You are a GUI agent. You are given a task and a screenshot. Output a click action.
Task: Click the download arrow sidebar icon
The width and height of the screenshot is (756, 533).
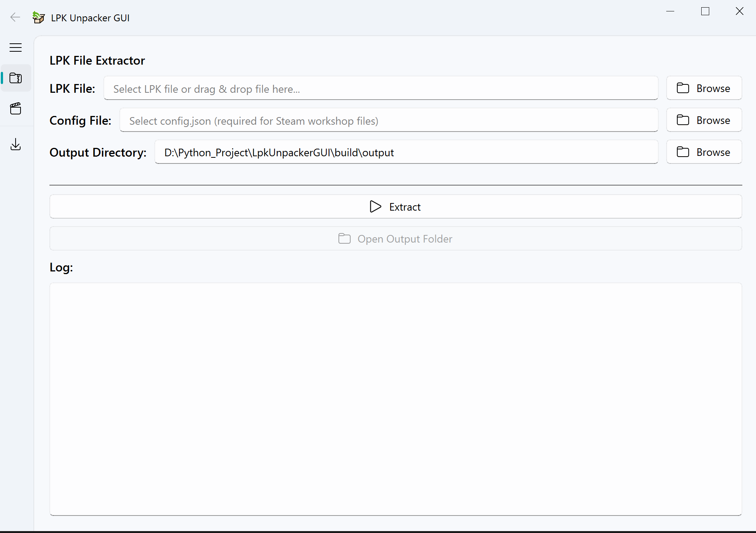(x=16, y=144)
